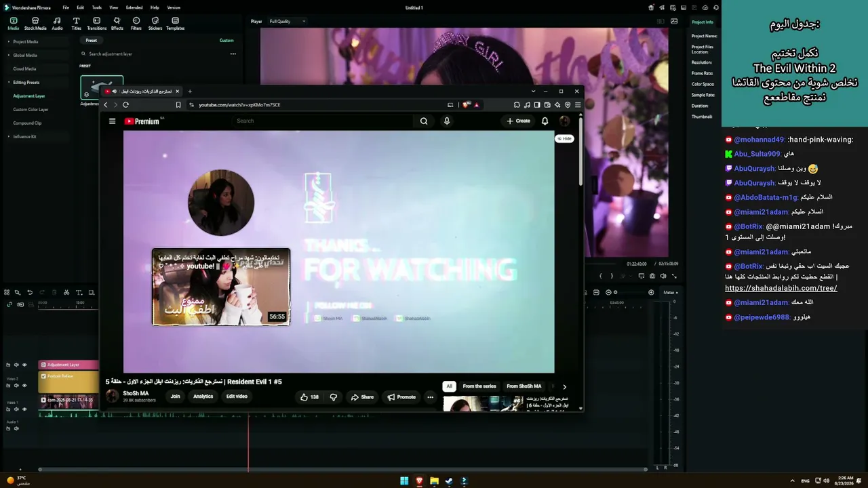Expand Influence Kit in the sidebar
The width and height of the screenshot is (868, 488).
[8, 136]
